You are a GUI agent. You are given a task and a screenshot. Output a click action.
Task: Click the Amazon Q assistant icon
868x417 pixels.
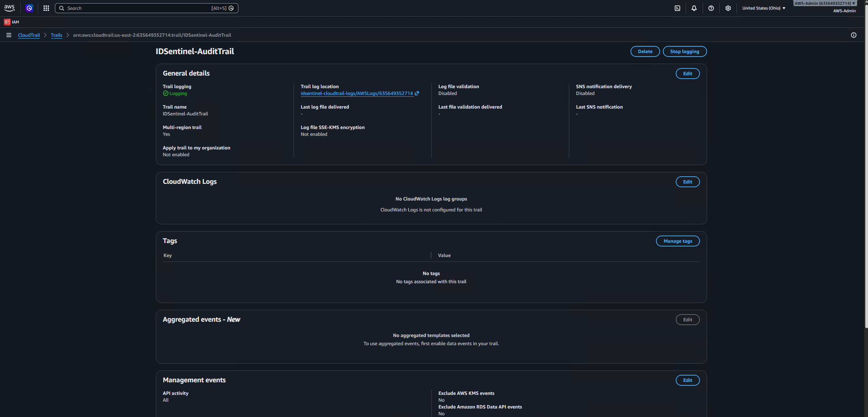click(29, 8)
